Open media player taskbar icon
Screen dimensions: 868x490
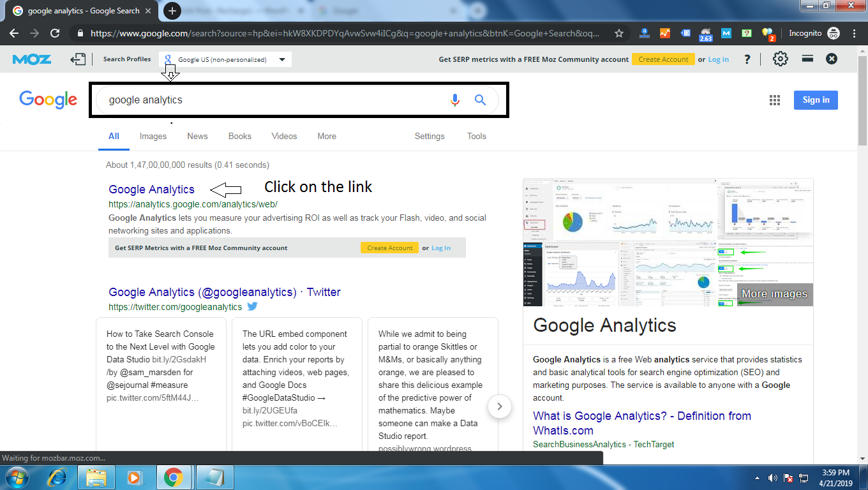[134, 477]
